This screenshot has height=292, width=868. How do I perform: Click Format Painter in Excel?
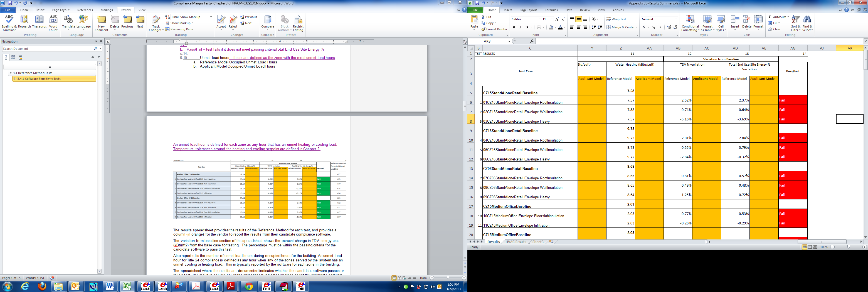[494, 29]
